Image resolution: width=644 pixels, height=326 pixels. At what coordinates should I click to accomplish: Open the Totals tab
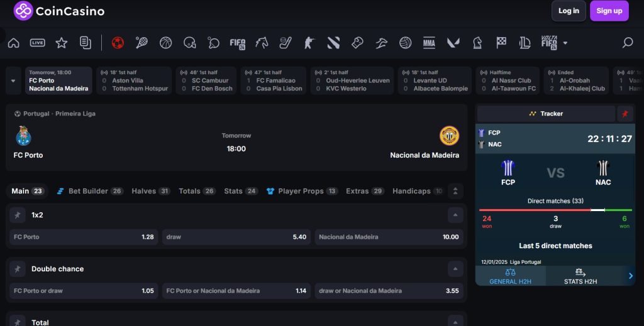pyautogui.click(x=197, y=191)
